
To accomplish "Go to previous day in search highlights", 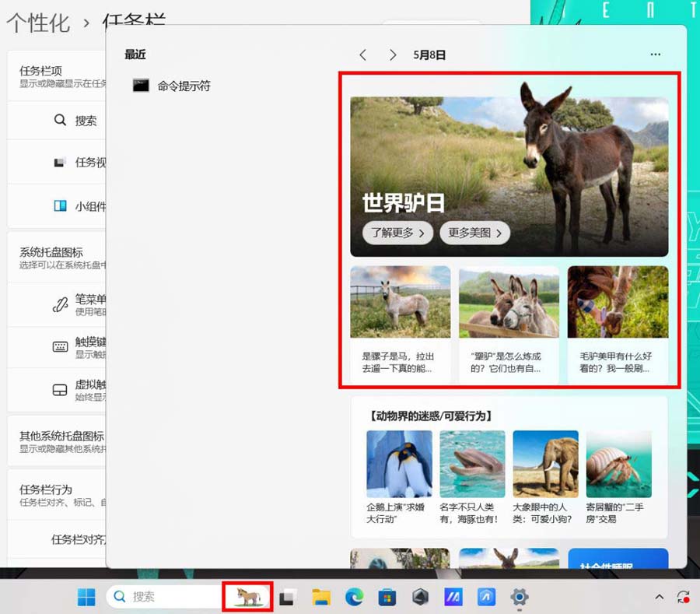I will point(363,55).
